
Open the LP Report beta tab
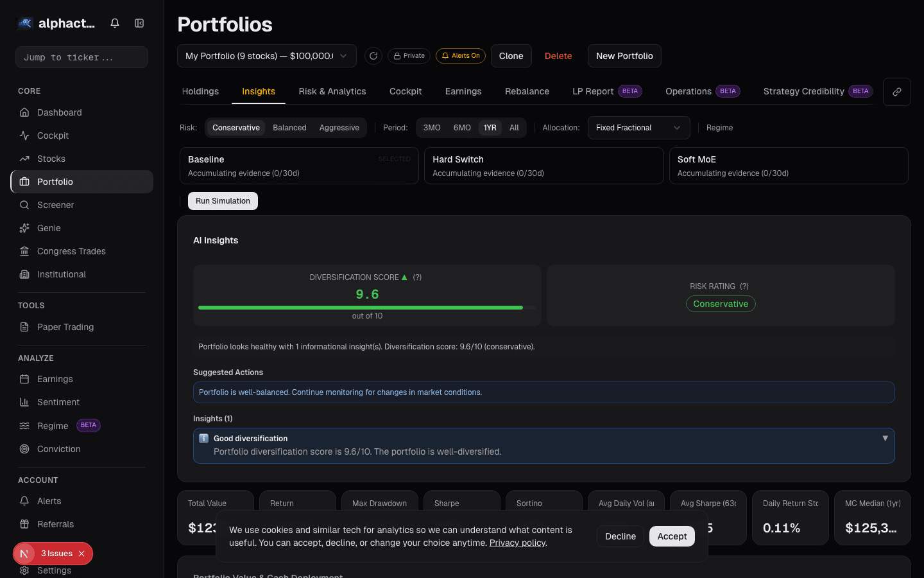(592, 91)
